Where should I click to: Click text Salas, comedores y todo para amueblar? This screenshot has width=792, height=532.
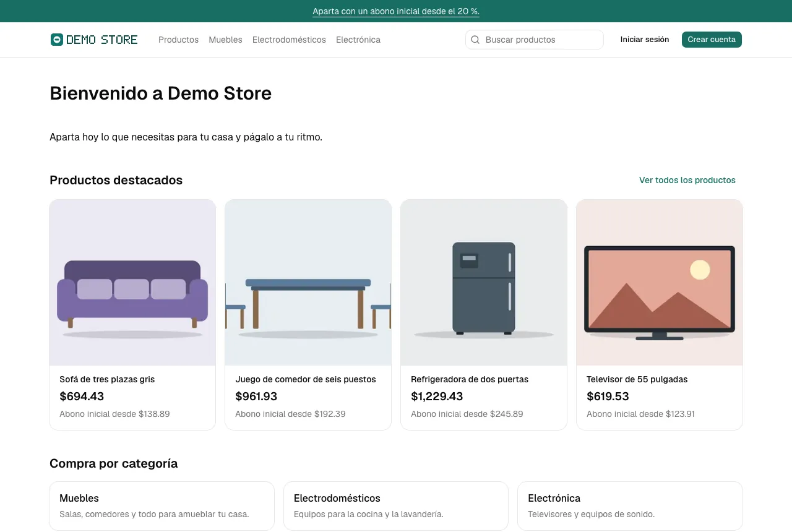[x=154, y=514]
